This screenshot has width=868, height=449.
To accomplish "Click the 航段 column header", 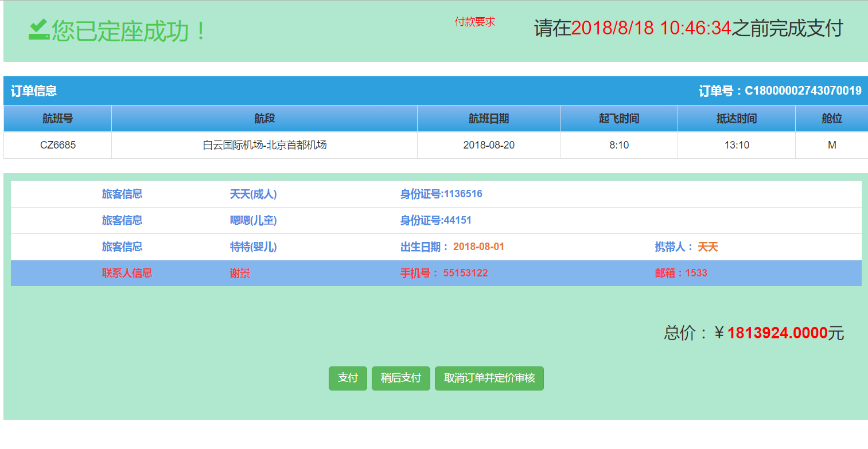I will tap(264, 119).
